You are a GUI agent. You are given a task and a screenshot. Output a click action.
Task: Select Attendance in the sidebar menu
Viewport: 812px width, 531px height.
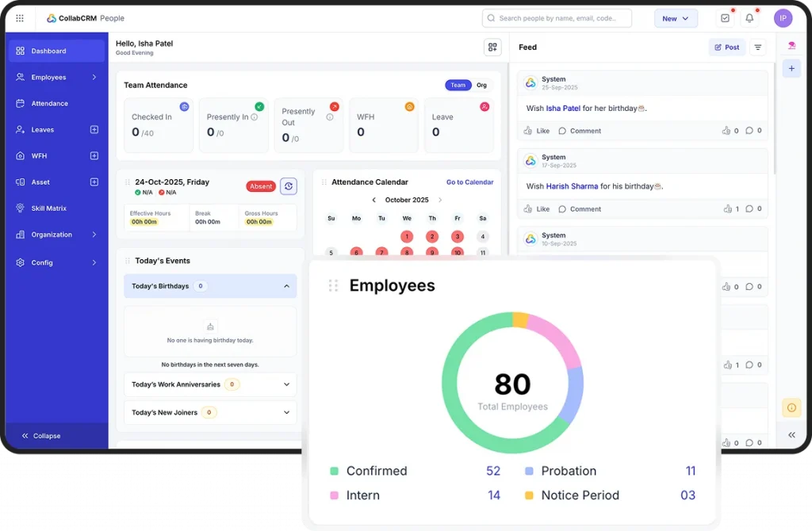(49, 104)
